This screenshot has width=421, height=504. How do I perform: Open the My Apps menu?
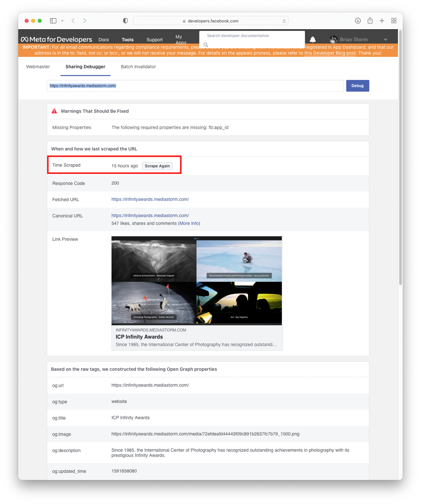click(x=180, y=39)
